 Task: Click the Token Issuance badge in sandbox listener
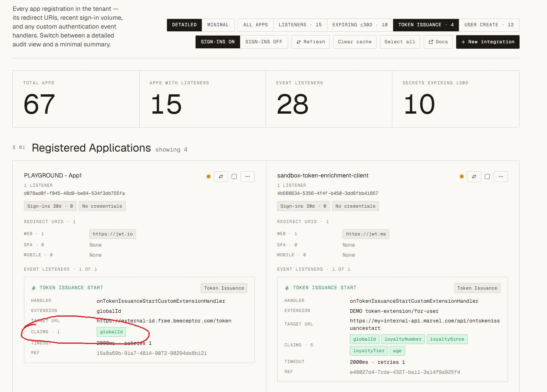click(x=477, y=288)
